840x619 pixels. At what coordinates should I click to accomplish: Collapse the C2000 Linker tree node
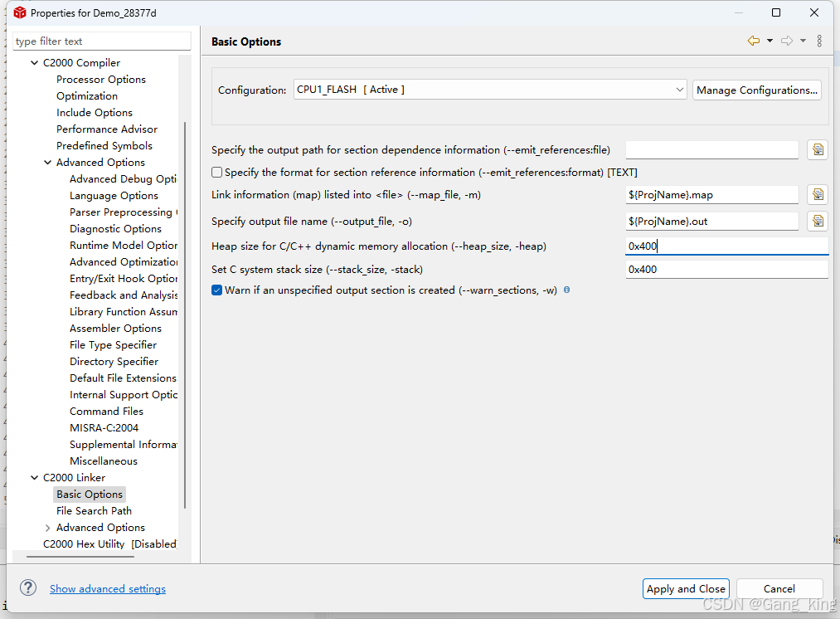(34, 477)
